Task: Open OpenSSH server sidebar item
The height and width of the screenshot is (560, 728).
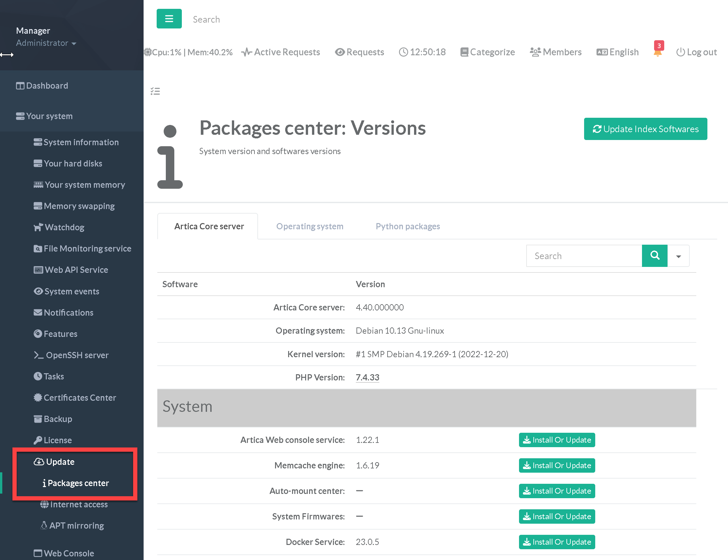Action: click(77, 355)
